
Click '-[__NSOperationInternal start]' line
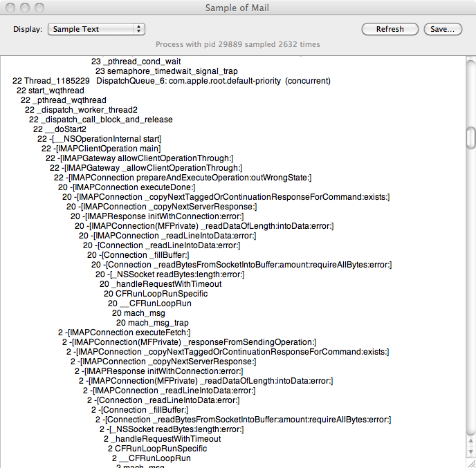[x=99, y=139]
